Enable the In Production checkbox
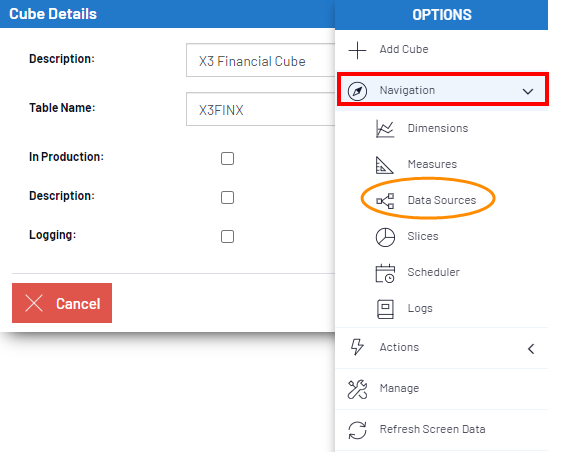The height and width of the screenshot is (452, 561). 227,159
